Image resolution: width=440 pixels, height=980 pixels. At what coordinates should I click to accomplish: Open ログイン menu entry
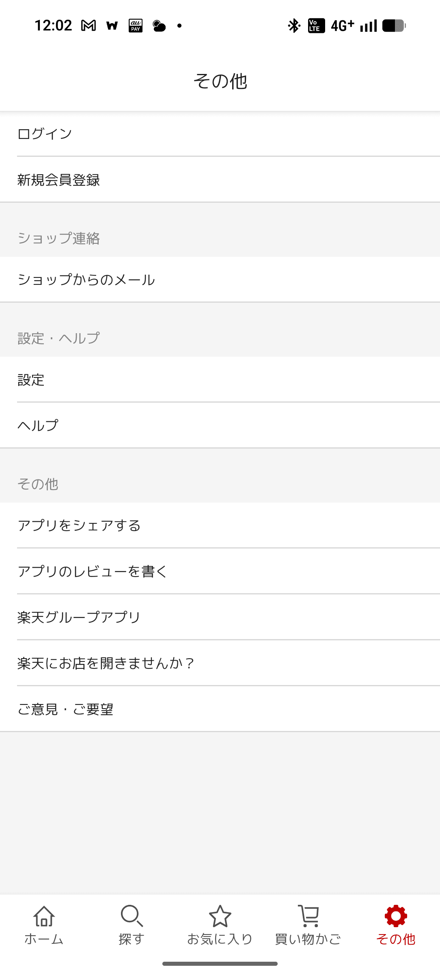click(x=220, y=134)
